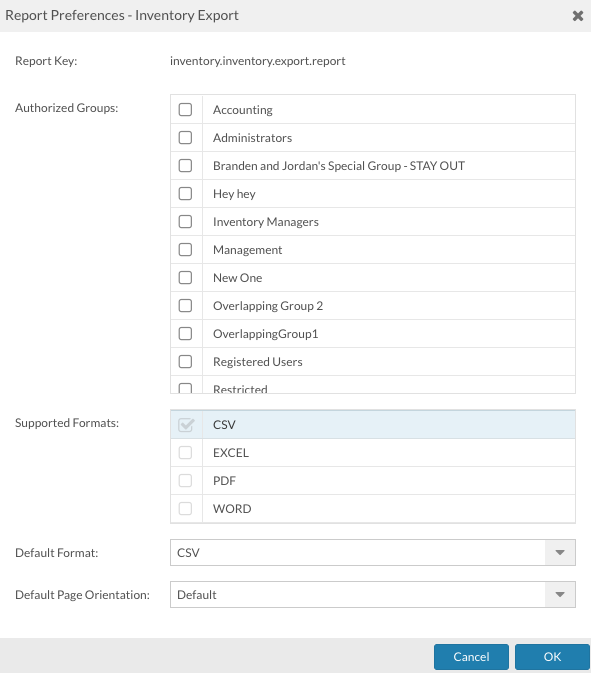
Task: Click the Cancel button
Action: tap(471, 657)
